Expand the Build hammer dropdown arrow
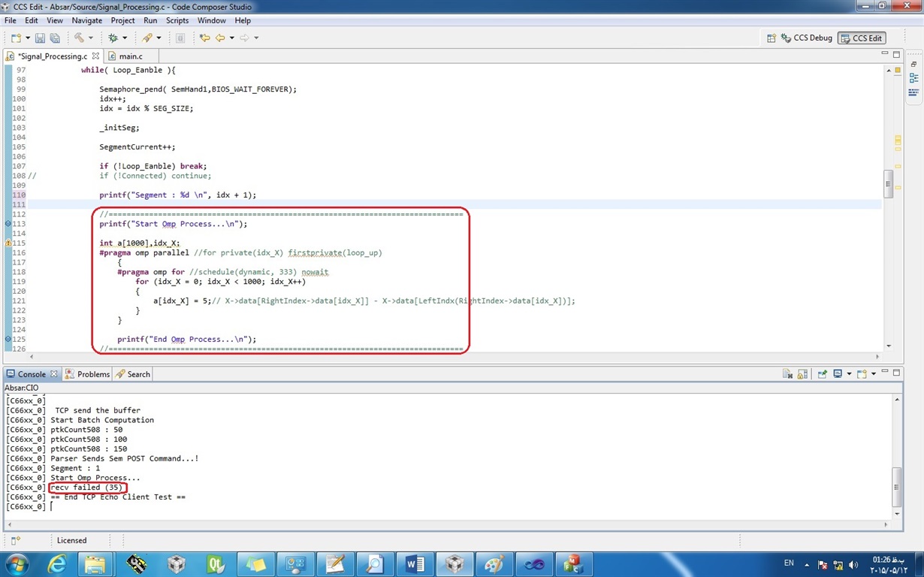Screen dimensions: 924x577 90,38
